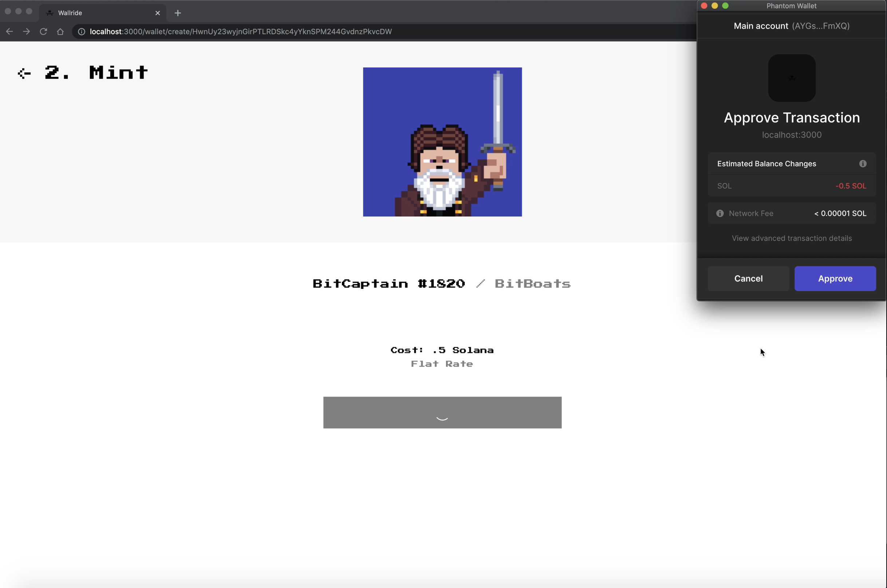Click the browser forward arrow icon
887x588 pixels.
pos(26,32)
